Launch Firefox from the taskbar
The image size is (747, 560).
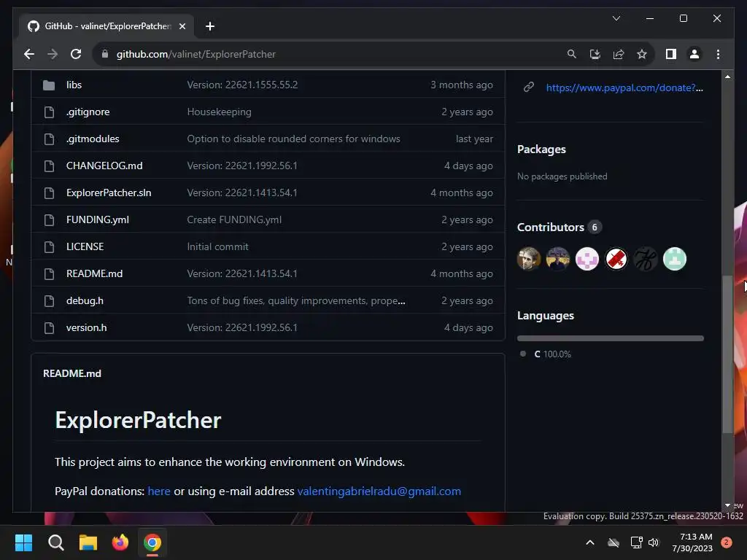pos(120,542)
